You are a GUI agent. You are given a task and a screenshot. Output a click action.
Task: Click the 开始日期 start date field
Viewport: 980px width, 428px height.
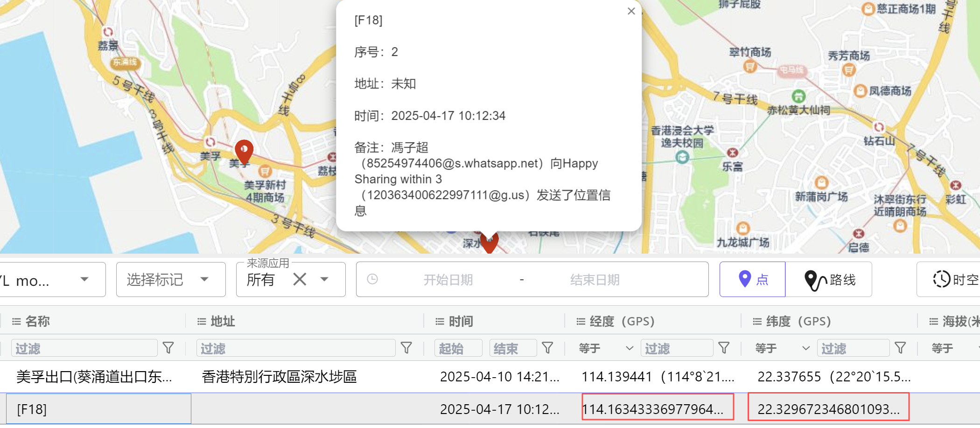(x=448, y=280)
